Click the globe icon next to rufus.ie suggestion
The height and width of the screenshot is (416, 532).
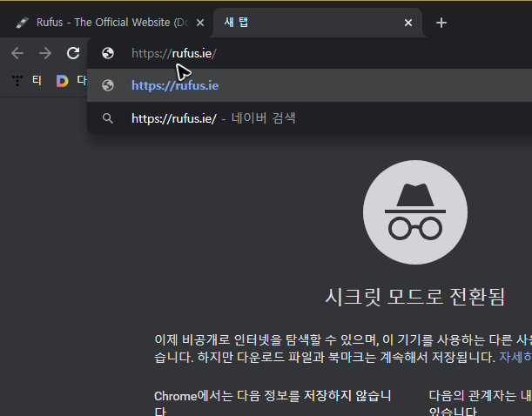(x=108, y=85)
